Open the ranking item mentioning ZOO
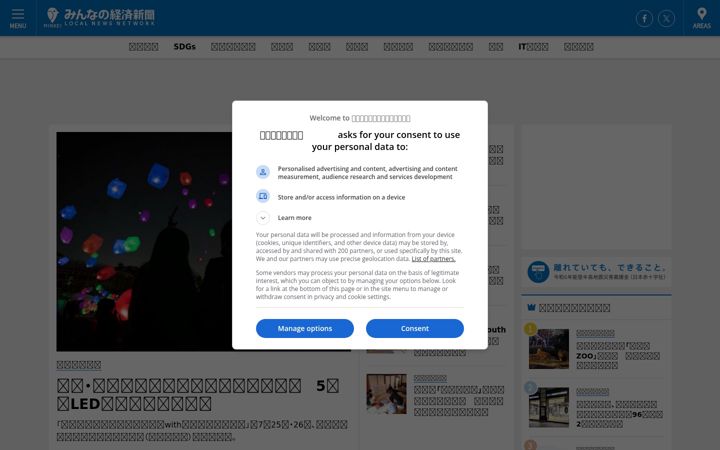Image resolution: width=720 pixels, height=450 pixels. click(x=619, y=355)
